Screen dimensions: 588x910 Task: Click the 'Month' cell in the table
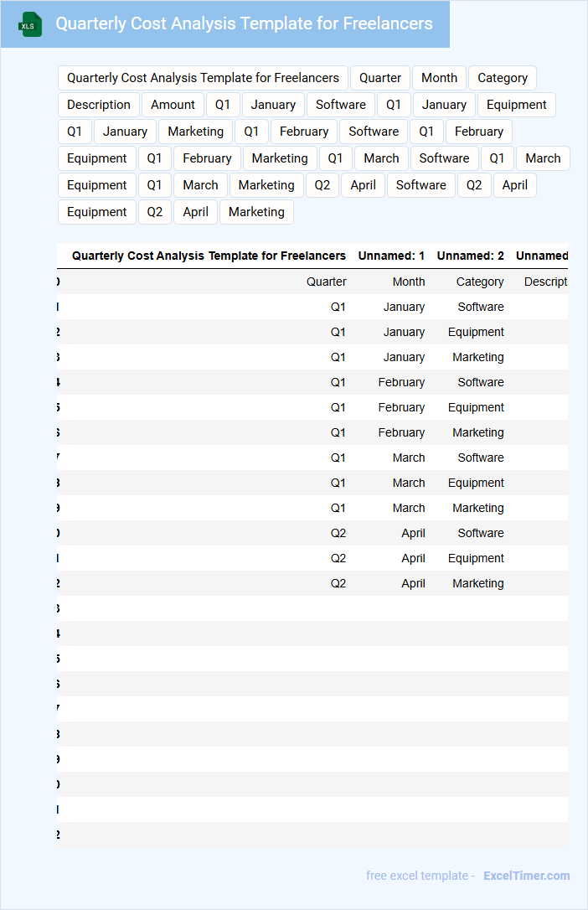(x=409, y=282)
